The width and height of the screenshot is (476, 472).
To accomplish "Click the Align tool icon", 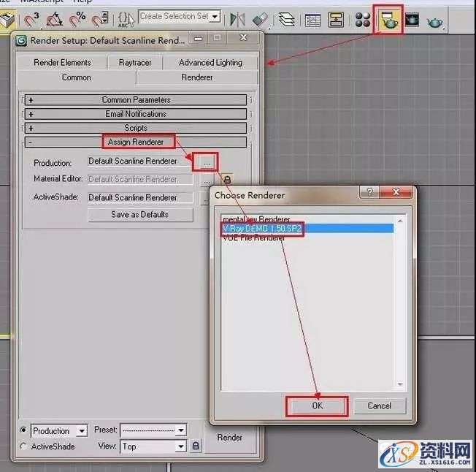I will [x=261, y=20].
